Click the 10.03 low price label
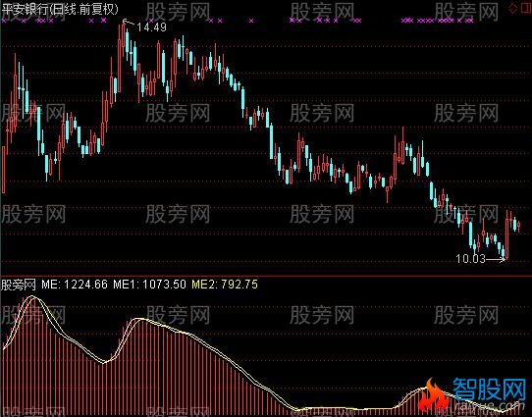The image size is (532, 417). [470, 259]
